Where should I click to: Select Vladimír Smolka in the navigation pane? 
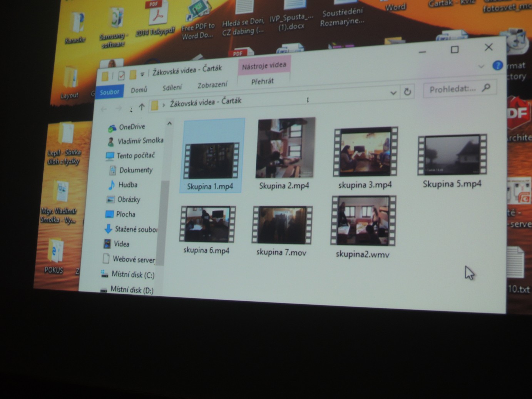tap(136, 141)
